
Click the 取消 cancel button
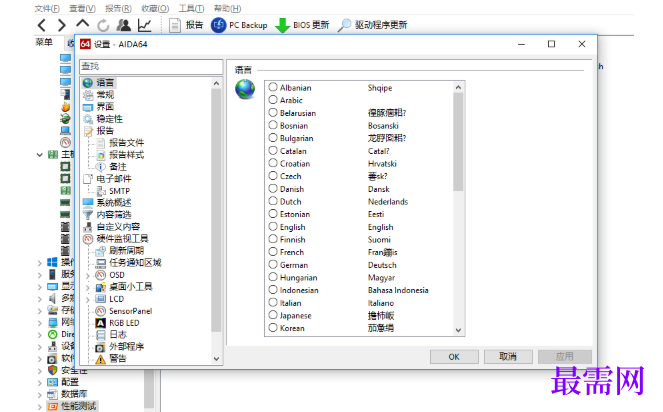pos(508,357)
